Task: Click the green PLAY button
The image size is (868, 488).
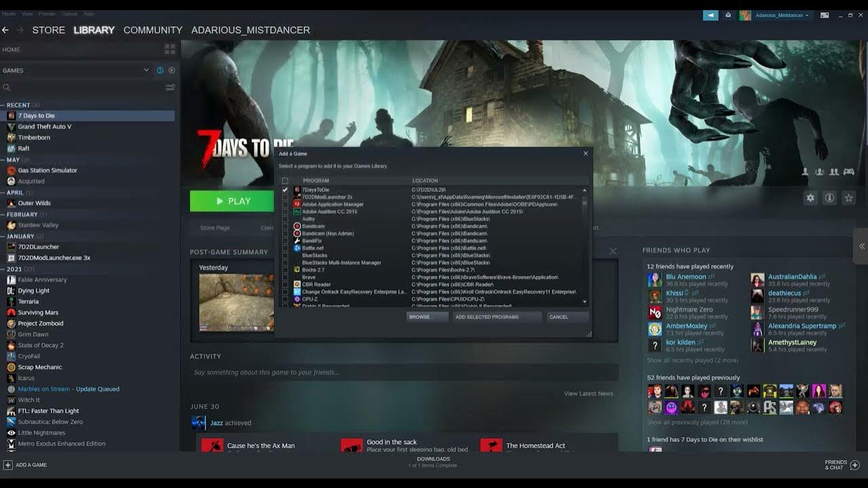Action: (x=232, y=201)
